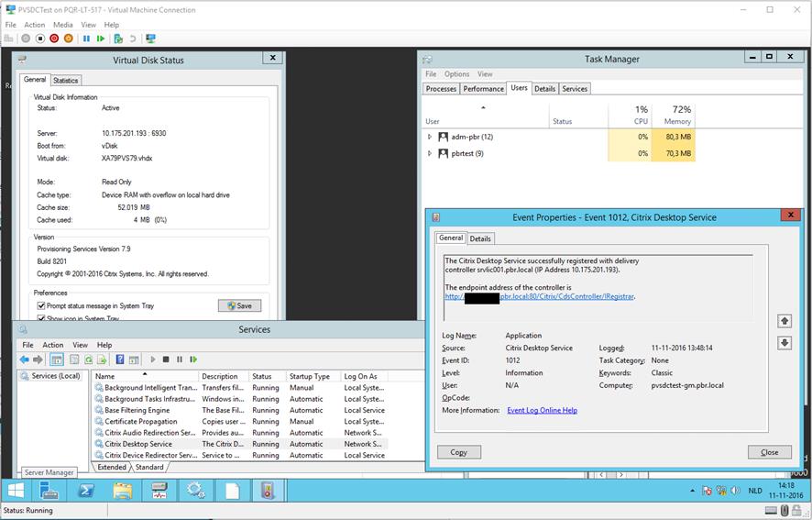Switch to Details tab in Event Properties
This screenshot has height=520, width=812.
point(480,238)
